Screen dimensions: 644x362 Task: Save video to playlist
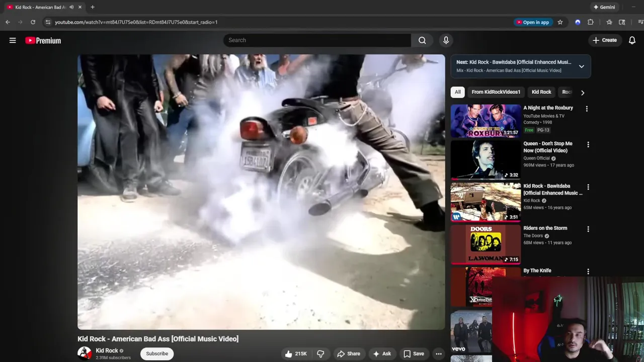click(x=414, y=354)
